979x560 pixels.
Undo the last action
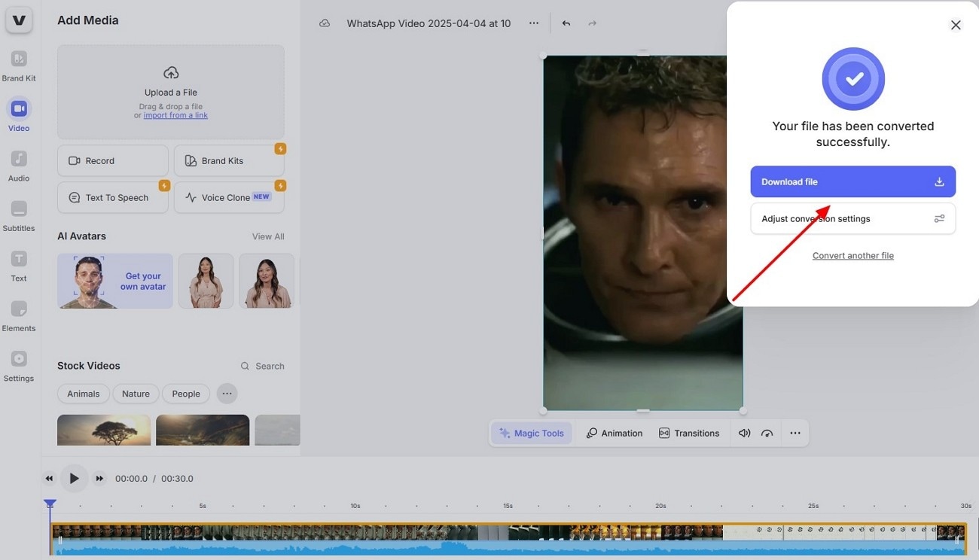566,23
